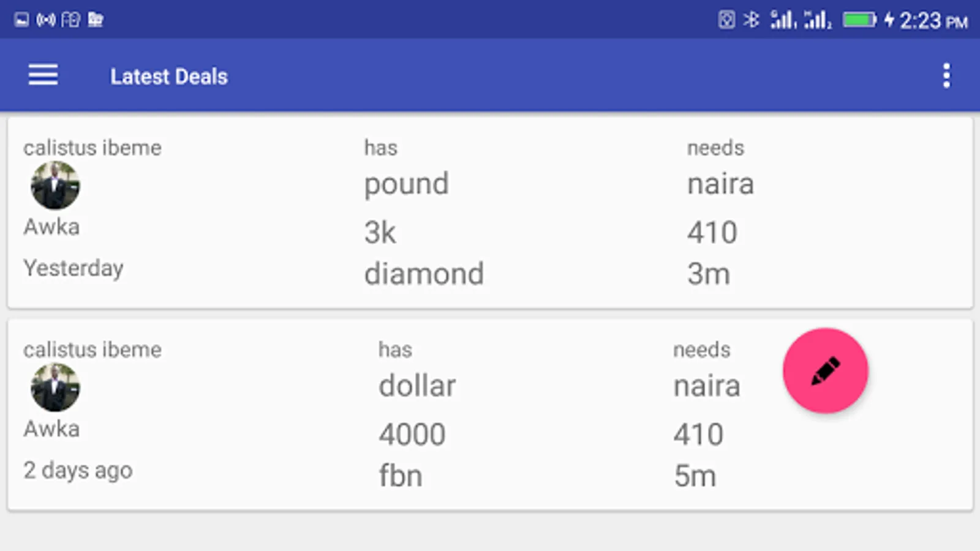Screen dimensions: 980x551
Task: Tap profile photo in dollar deal
Action: click(x=55, y=388)
